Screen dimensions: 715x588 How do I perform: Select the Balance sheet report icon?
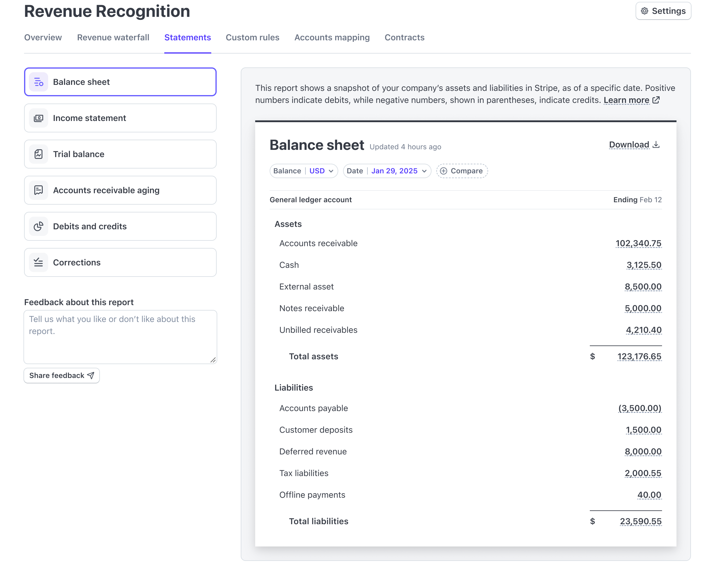tap(38, 82)
